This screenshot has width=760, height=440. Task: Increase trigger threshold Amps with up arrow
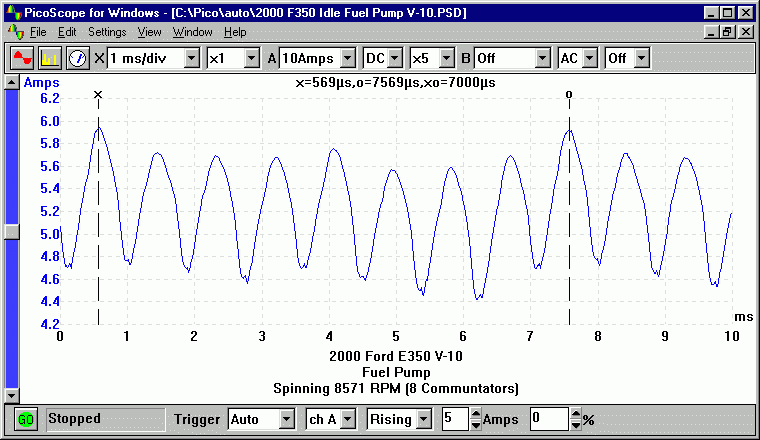[475, 414]
